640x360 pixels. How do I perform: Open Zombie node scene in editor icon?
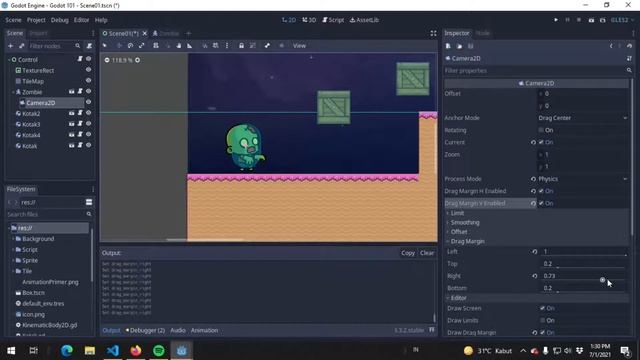coord(71,91)
